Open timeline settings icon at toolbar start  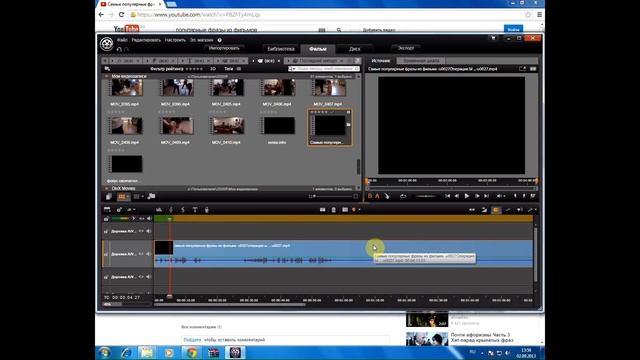[x=107, y=209]
